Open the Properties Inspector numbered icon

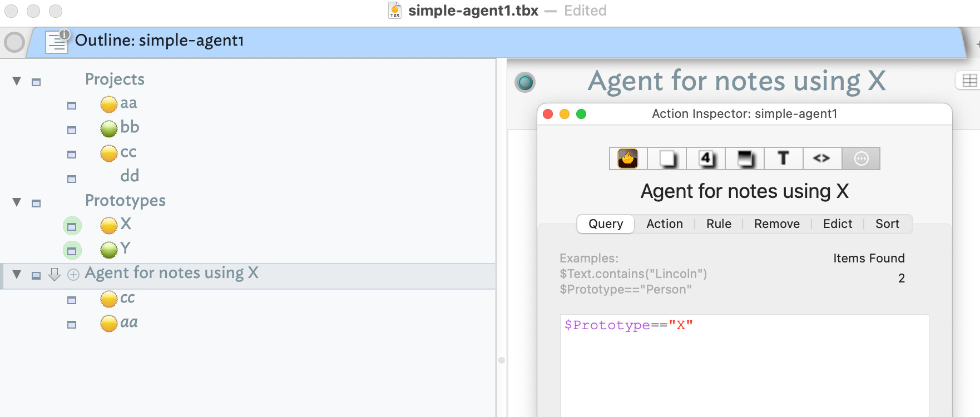[706, 158]
